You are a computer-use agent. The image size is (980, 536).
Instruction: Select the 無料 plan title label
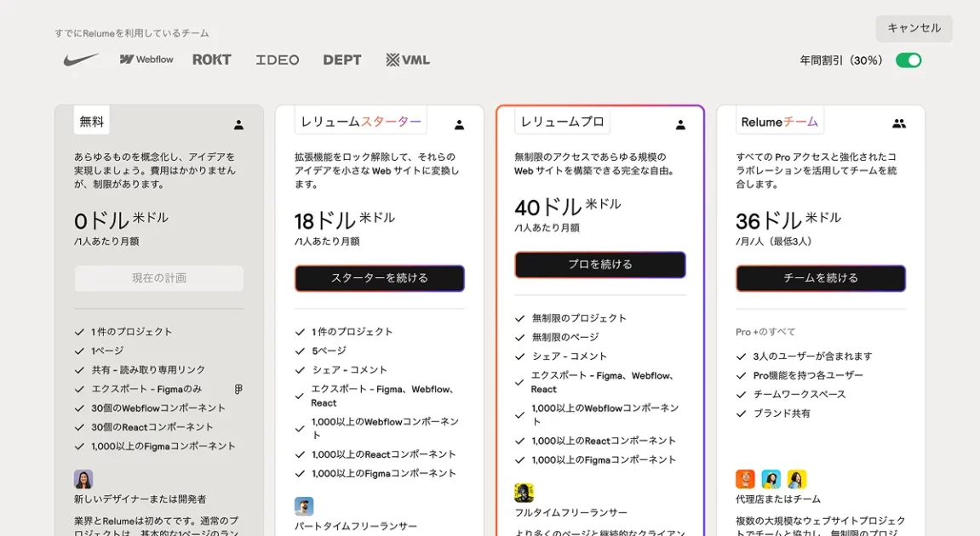tap(92, 121)
